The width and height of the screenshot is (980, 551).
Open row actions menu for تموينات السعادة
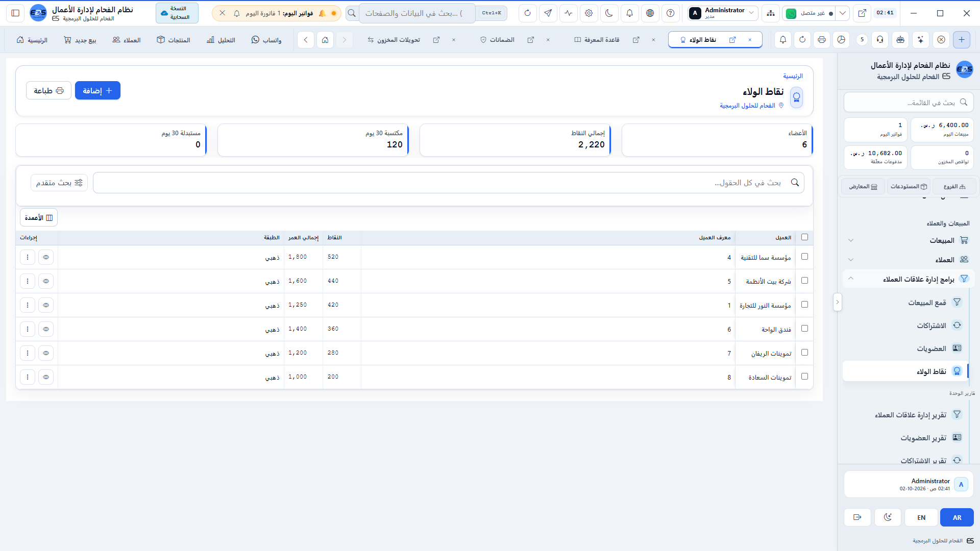tap(28, 377)
